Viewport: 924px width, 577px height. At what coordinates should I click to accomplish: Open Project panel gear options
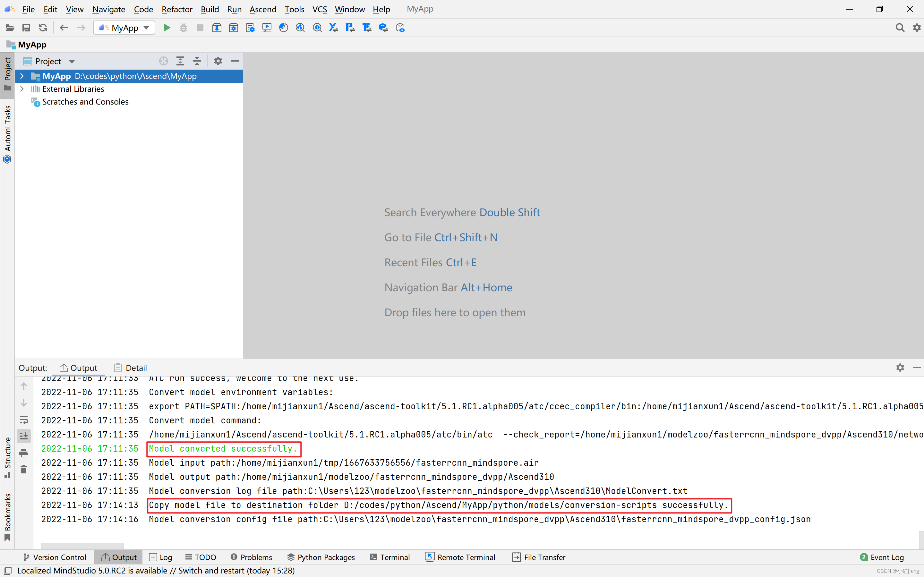[218, 61]
